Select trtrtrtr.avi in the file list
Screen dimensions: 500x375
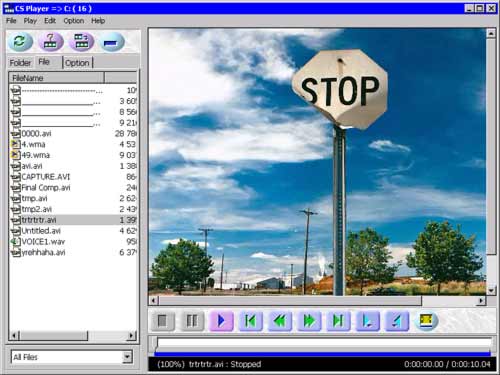pyautogui.click(x=74, y=220)
